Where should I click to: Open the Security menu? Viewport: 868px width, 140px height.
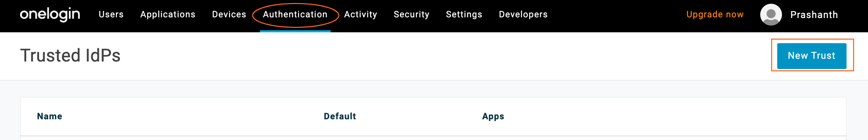412,15
